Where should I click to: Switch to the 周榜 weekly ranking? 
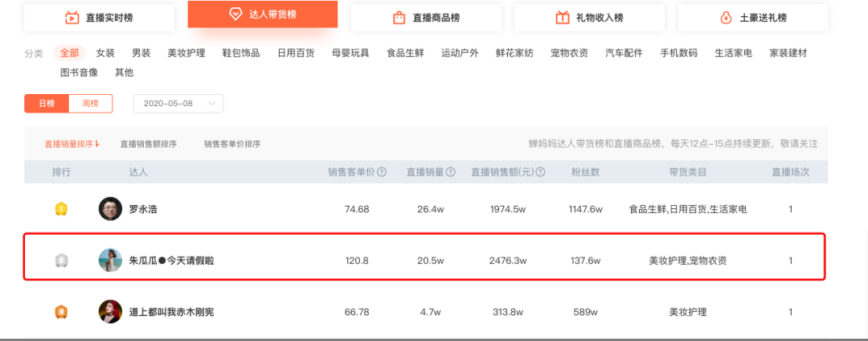point(90,104)
